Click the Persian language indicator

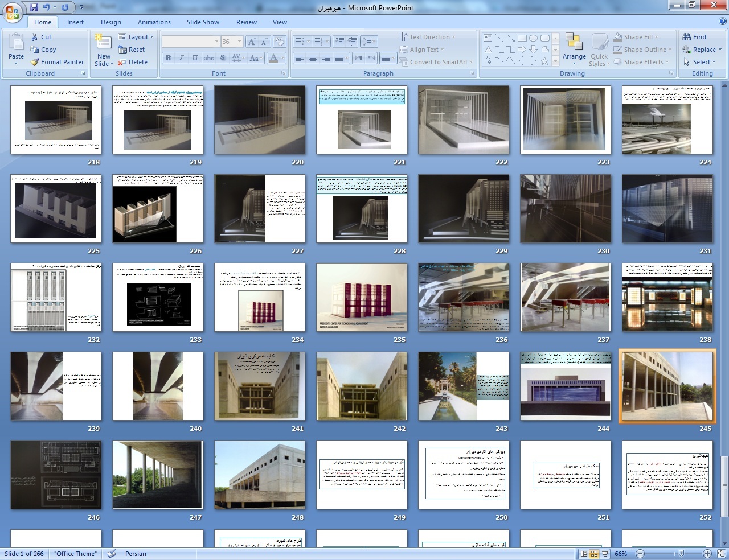[136, 554]
